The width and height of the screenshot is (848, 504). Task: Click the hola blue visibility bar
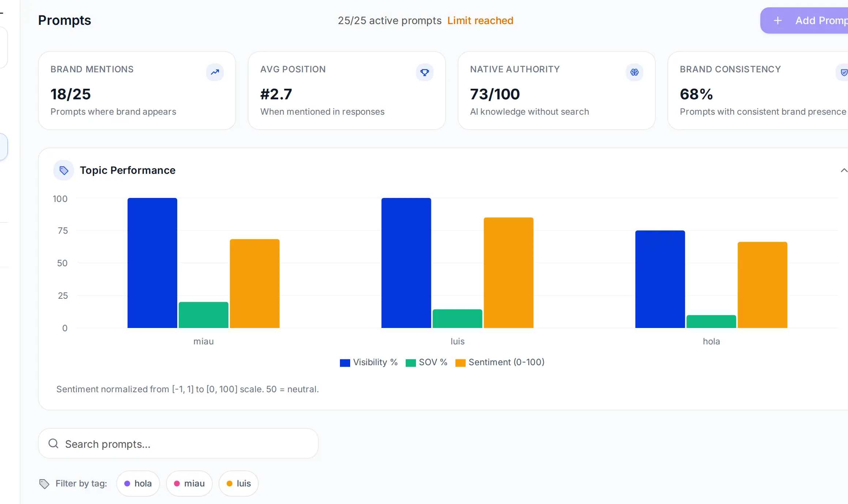tap(660, 279)
